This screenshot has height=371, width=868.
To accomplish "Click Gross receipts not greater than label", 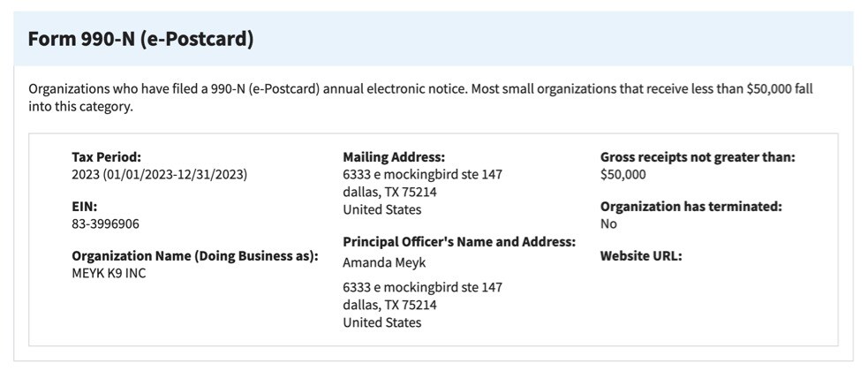I will tap(698, 157).
